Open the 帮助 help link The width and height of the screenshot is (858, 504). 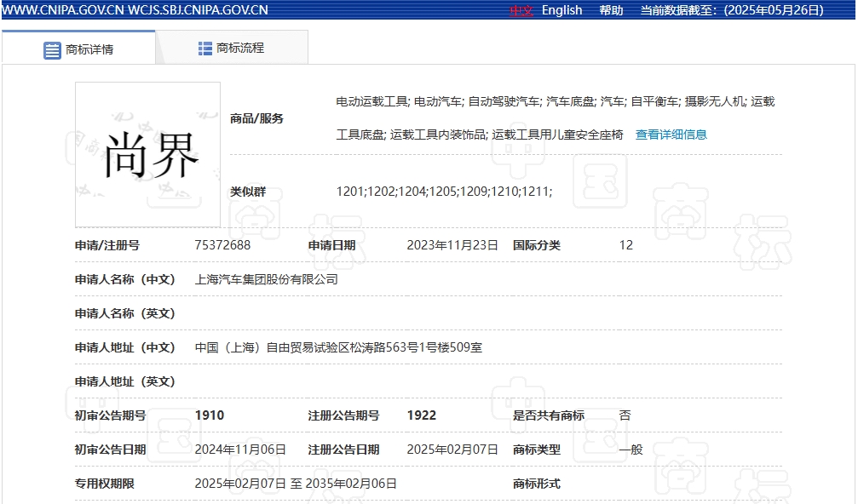(611, 10)
